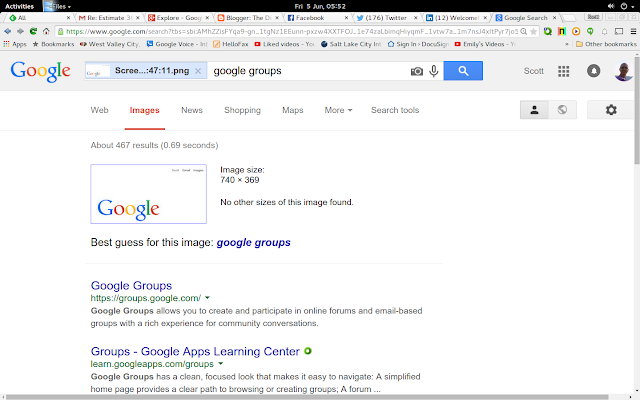Switch to the Web results tab
The image size is (640, 400).
pyautogui.click(x=99, y=110)
